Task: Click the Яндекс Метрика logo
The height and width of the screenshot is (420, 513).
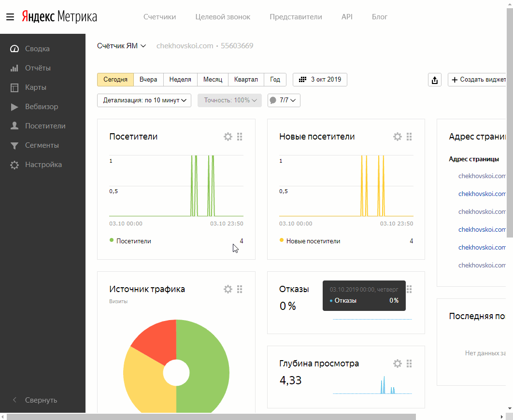Action: click(x=59, y=17)
